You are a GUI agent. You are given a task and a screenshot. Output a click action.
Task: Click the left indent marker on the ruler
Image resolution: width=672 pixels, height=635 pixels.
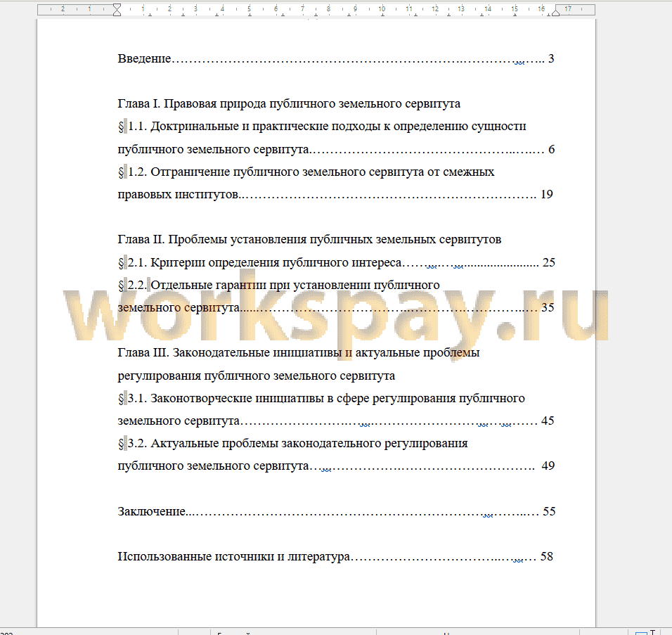[x=117, y=10]
